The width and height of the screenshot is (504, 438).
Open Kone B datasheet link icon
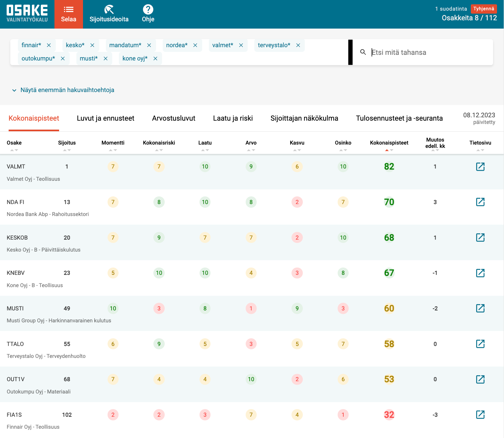[x=480, y=273]
